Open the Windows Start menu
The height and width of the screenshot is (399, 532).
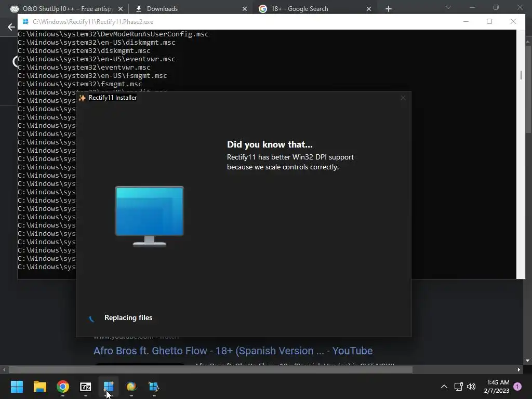[x=17, y=387]
